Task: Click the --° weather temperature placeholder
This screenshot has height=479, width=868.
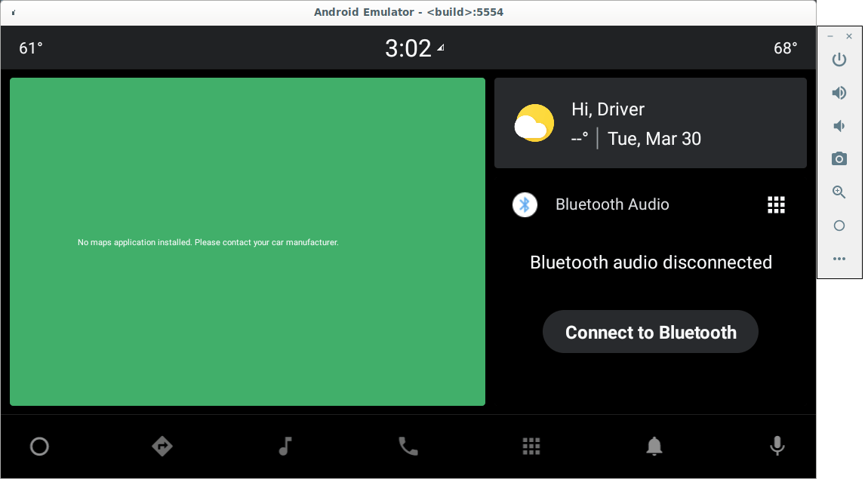Action: point(580,138)
